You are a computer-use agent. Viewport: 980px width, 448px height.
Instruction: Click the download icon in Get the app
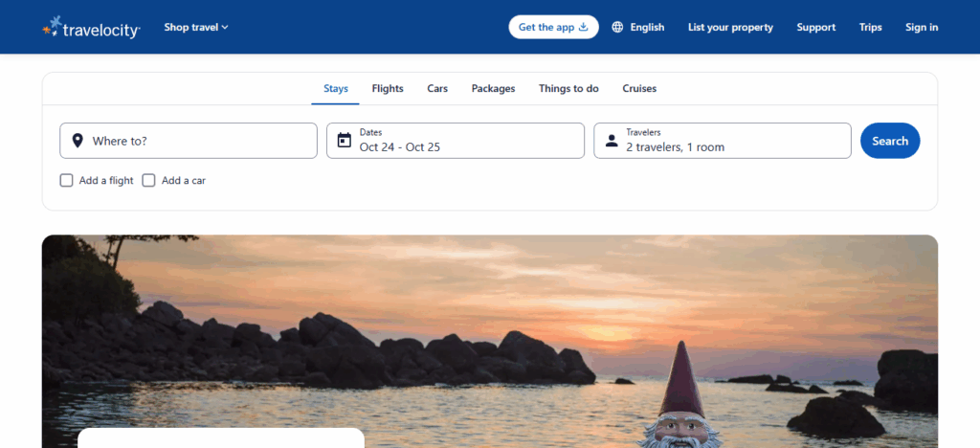[584, 27]
